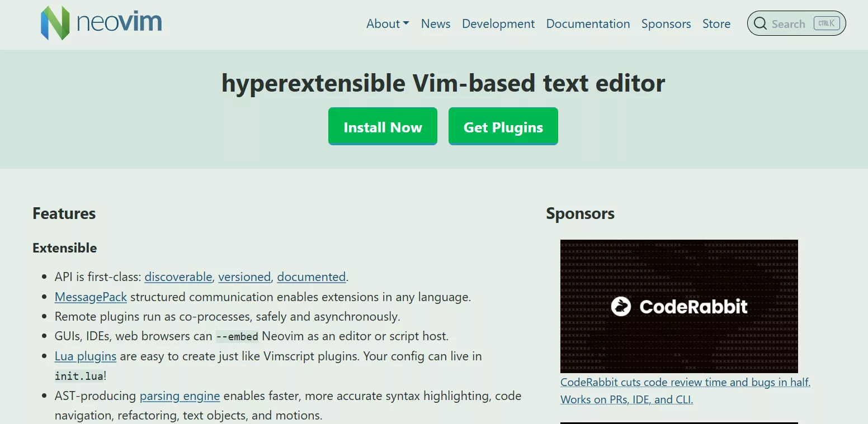Open the MessagePack link
Screen dimensions: 868x424
pos(91,297)
